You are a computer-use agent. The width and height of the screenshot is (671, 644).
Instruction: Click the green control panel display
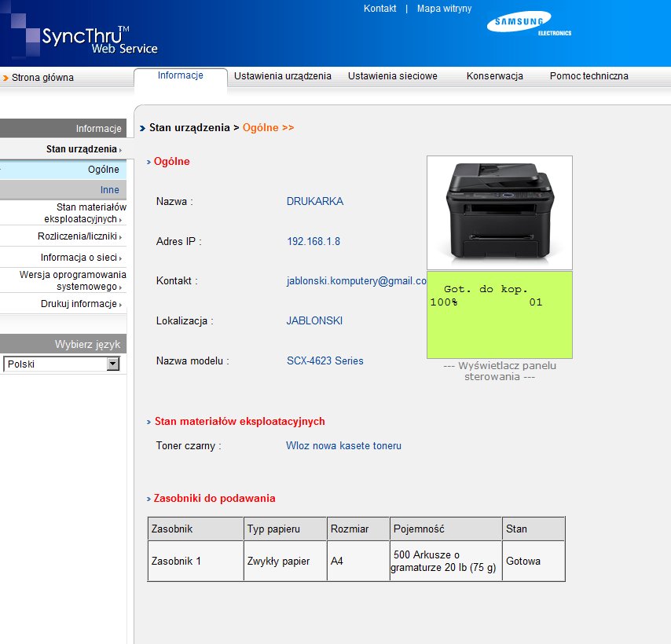point(500,315)
